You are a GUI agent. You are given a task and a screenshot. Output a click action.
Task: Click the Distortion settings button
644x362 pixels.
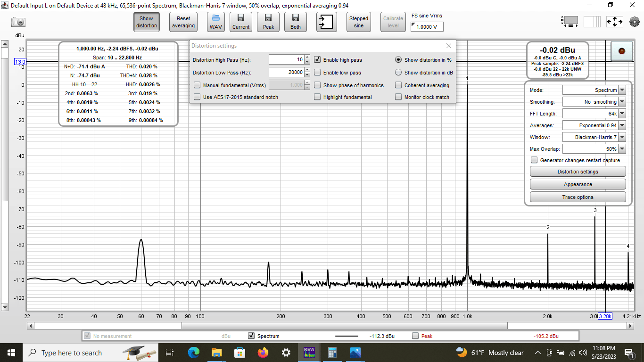click(x=578, y=172)
